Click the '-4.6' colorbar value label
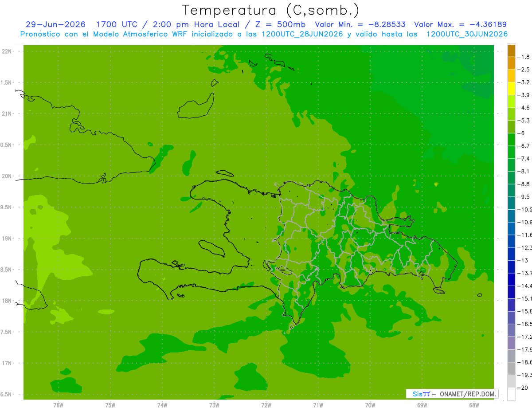 click(x=524, y=108)
